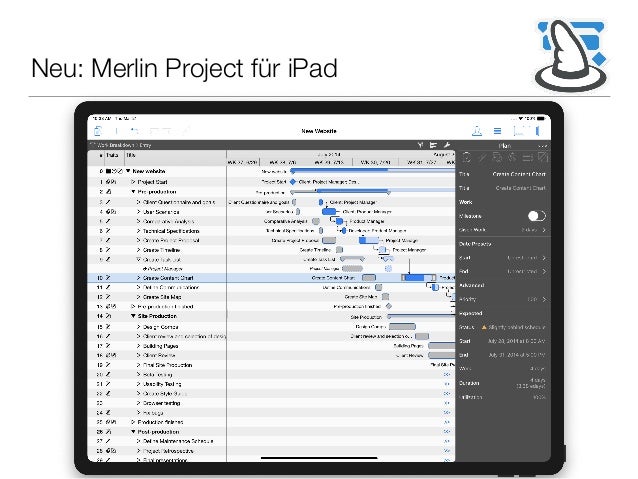The height and width of the screenshot is (479, 638).
Task: Open the Priority setting row
Action: 503,299
